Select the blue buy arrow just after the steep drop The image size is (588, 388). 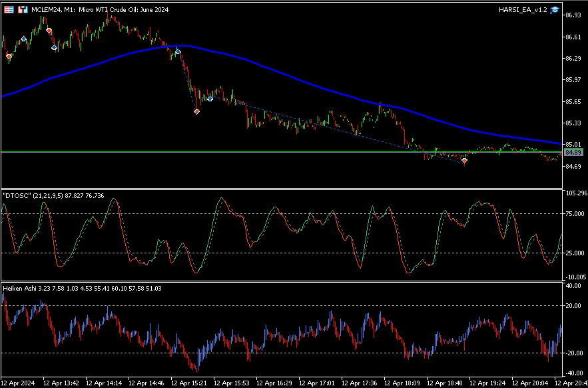tap(210, 99)
